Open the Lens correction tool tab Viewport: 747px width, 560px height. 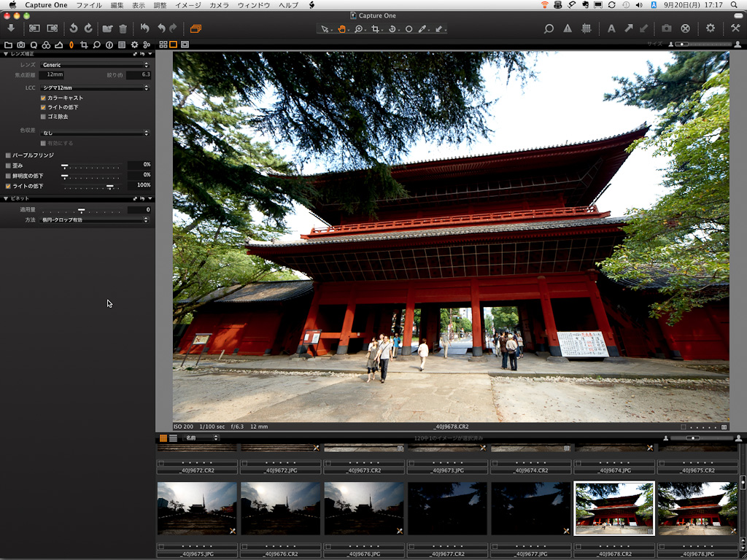click(x=71, y=45)
